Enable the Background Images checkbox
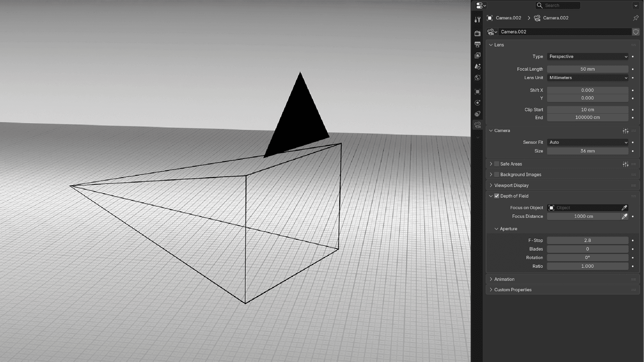The image size is (644, 362). click(x=496, y=175)
